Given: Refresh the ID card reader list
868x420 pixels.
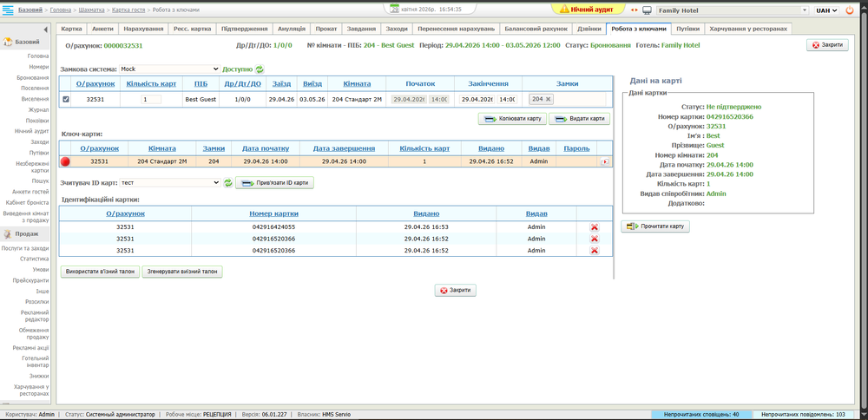Looking at the screenshot, I should [x=228, y=183].
